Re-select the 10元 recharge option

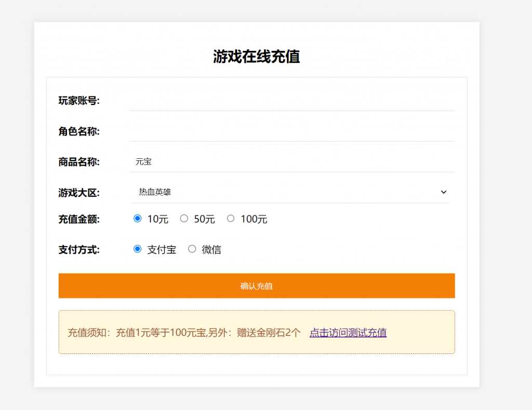pyautogui.click(x=137, y=218)
